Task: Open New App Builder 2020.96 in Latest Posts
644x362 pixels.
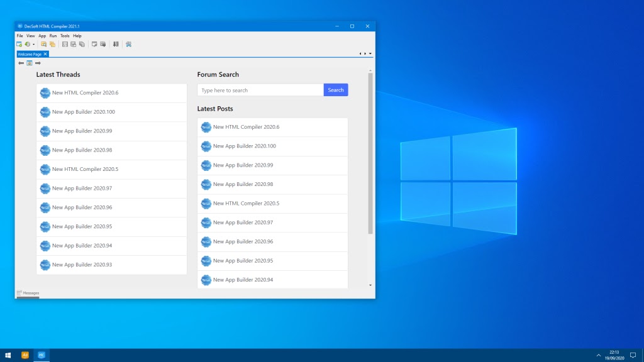Action: [x=272, y=242]
